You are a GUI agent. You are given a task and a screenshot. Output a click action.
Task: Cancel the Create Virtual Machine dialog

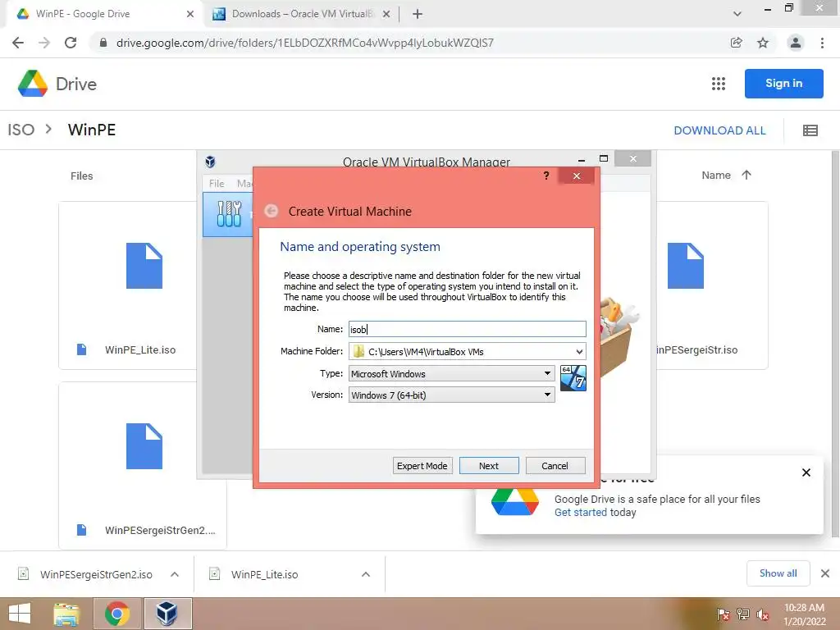(555, 466)
